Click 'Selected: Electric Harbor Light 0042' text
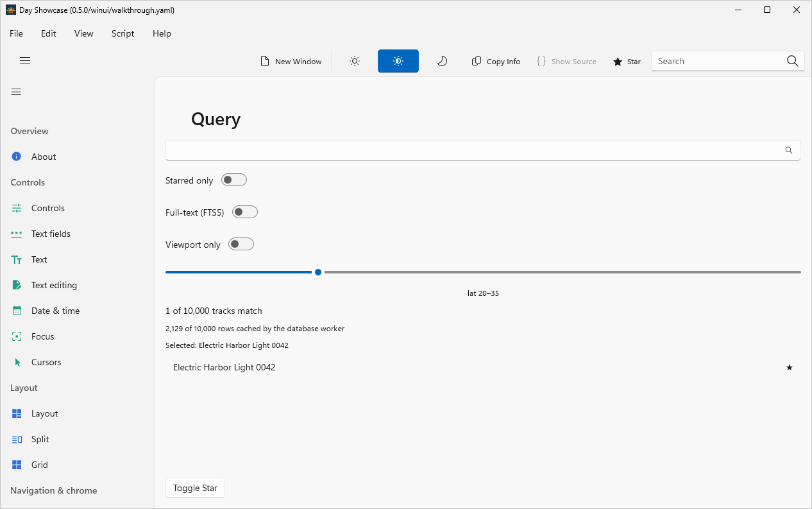812x509 pixels. [x=227, y=345]
